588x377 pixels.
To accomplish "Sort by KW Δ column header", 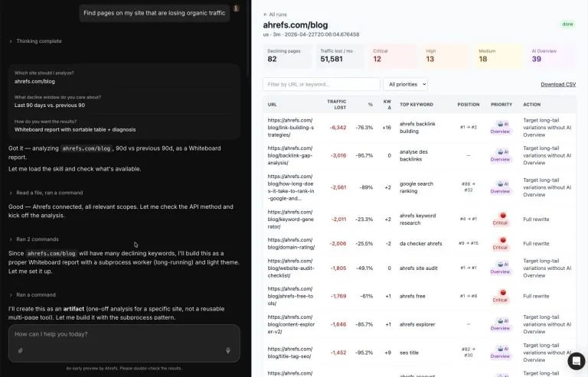I will coord(387,105).
